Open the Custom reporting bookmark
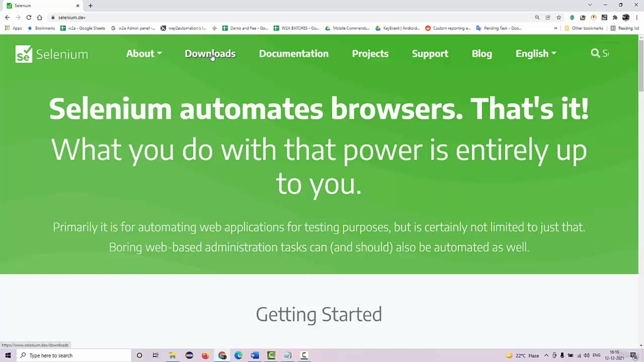 [x=448, y=28]
